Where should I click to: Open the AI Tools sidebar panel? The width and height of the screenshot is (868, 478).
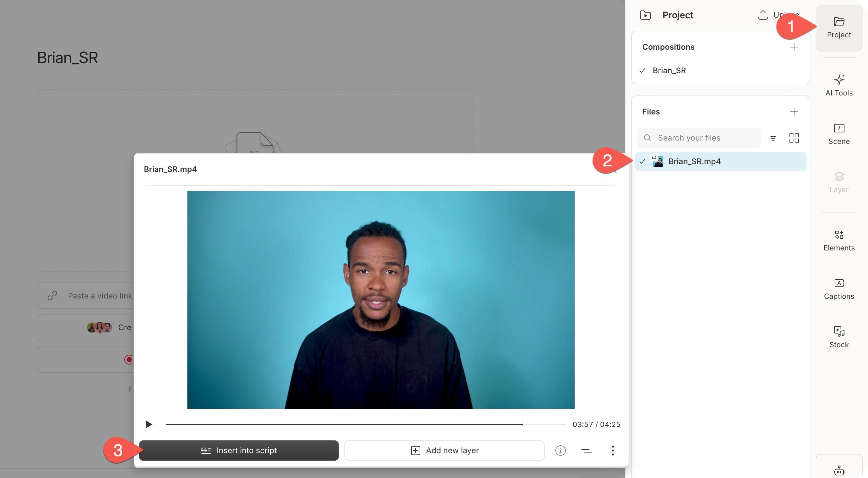[839, 86]
